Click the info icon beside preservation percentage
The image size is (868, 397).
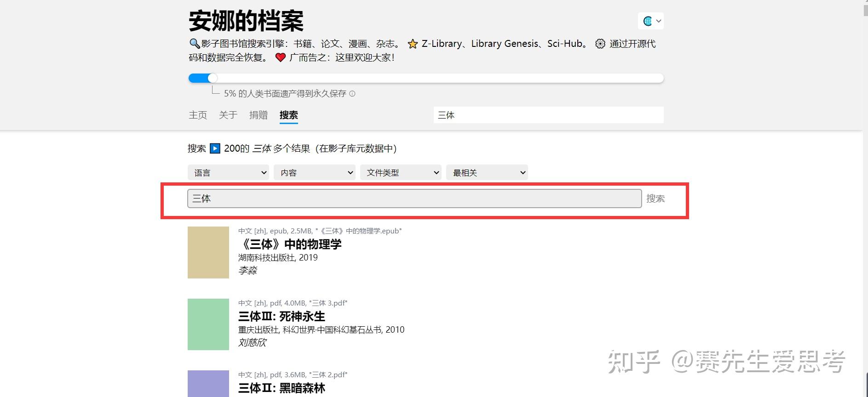(x=352, y=94)
